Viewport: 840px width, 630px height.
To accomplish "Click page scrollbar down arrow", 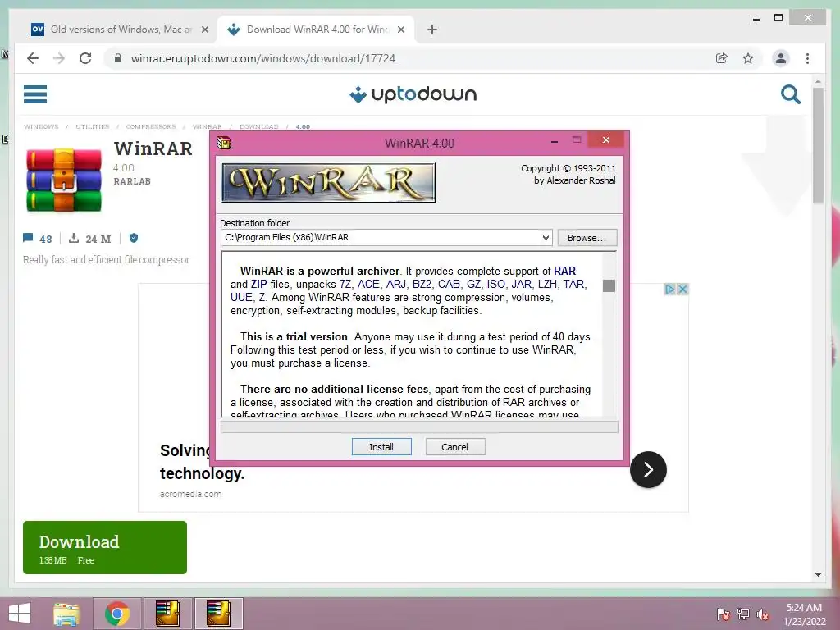I will click(818, 575).
